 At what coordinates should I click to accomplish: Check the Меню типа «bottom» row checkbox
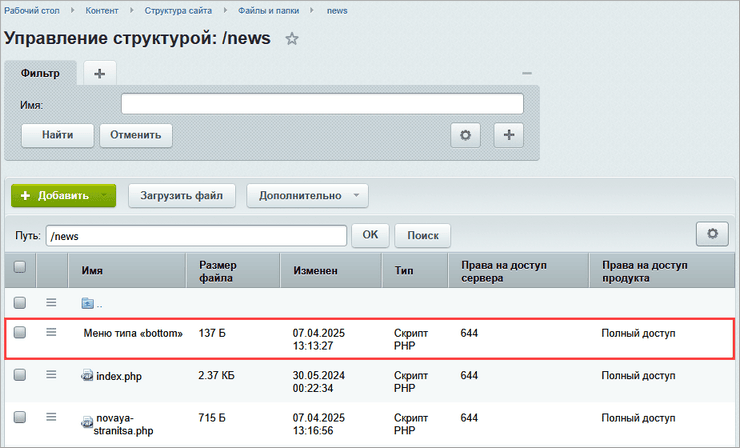tap(20, 333)
